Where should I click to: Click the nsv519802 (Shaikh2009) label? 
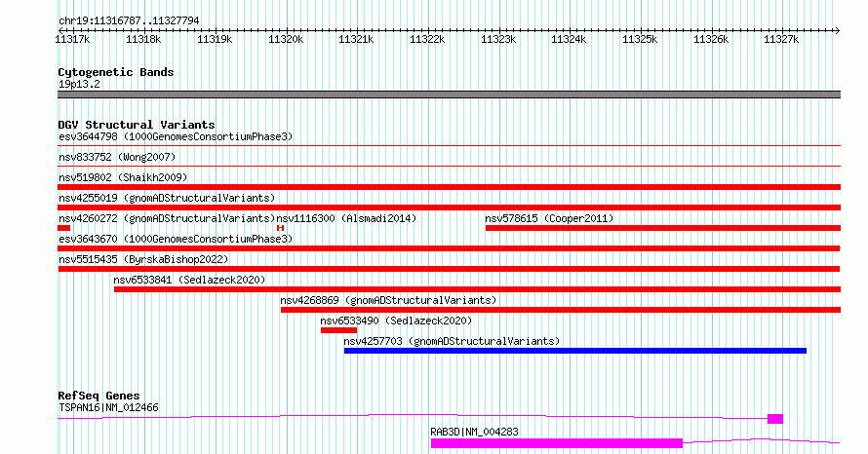point(123,177)
